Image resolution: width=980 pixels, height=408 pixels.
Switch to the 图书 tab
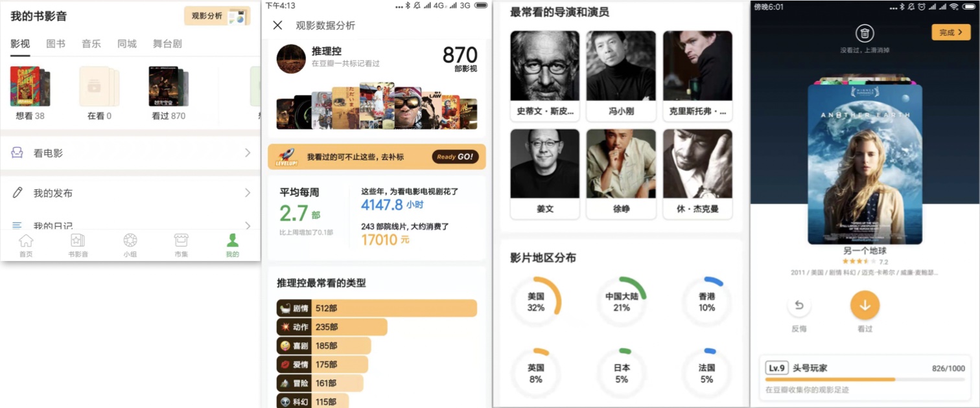click(x=56, y=44)
